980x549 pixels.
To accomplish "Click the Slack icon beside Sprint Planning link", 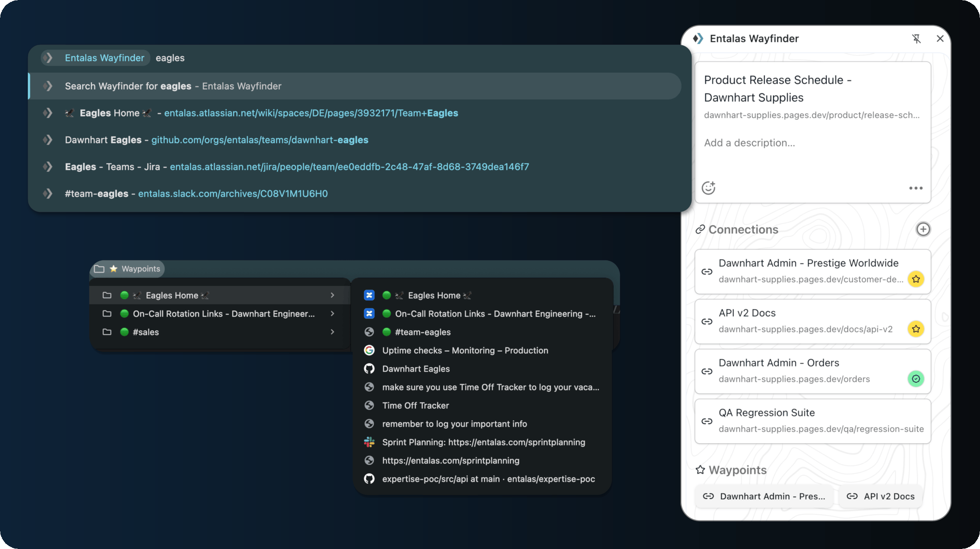I will coord(369,442).
